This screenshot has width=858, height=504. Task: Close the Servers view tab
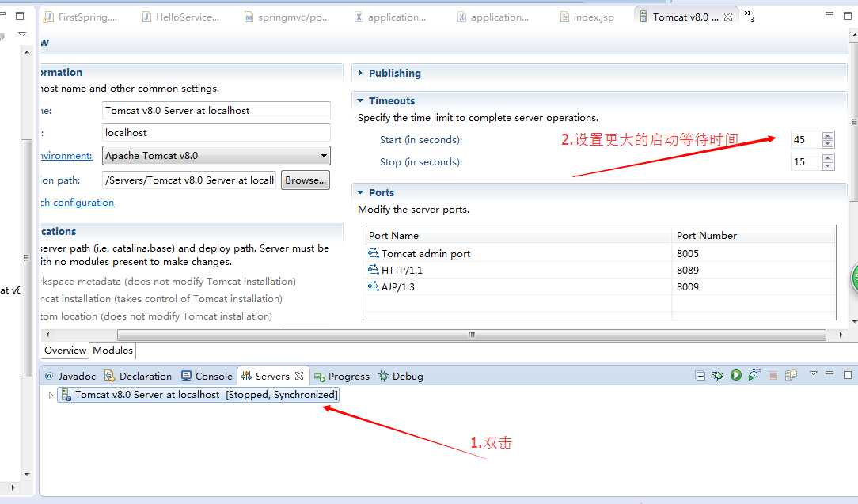298,376
